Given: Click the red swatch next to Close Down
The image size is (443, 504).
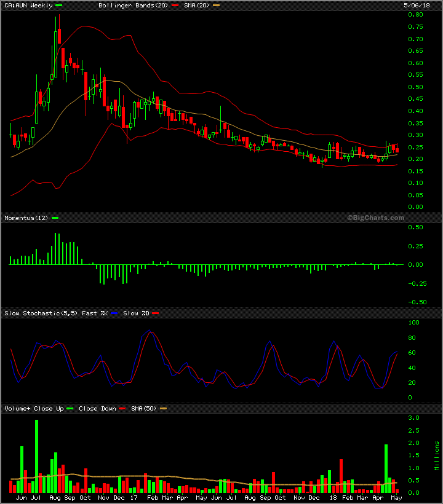Looking at the screenshot, I should pyautogui.click(x=122, y=409).
